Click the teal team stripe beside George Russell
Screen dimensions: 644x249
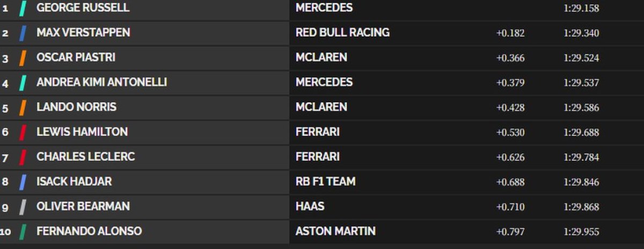click(x=23, y=9)
